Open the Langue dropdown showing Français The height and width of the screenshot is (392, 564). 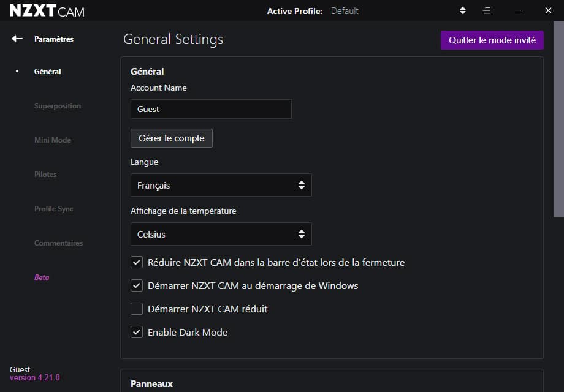[x=221, y=185]
